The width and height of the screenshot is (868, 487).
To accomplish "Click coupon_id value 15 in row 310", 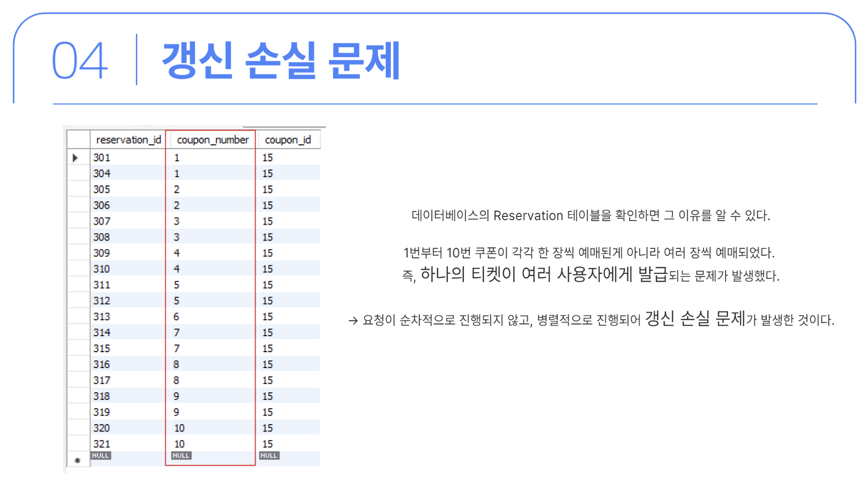I will pyautogui.click(x=268, y=269).
